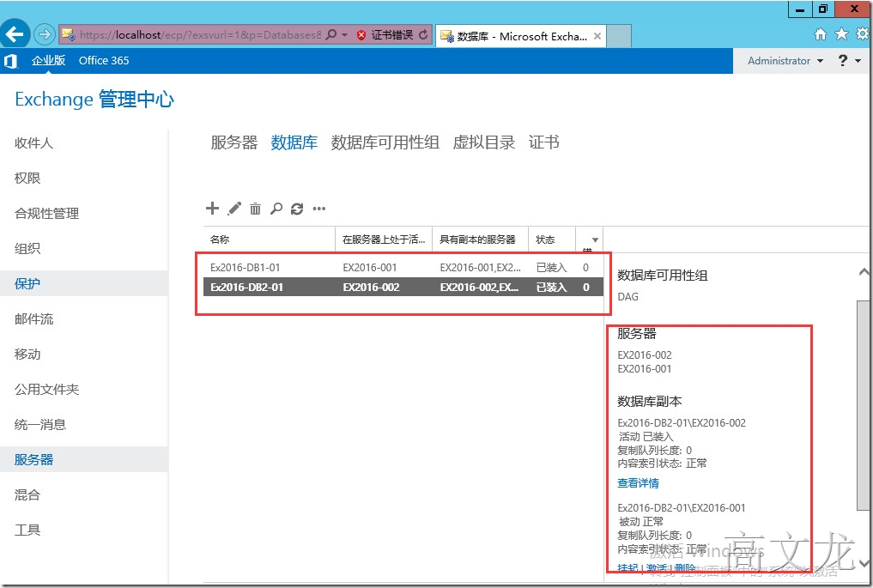The height and width of the screenshot is (588, 873).
Task: Open the help question mark menu
Action: [849, 60]
